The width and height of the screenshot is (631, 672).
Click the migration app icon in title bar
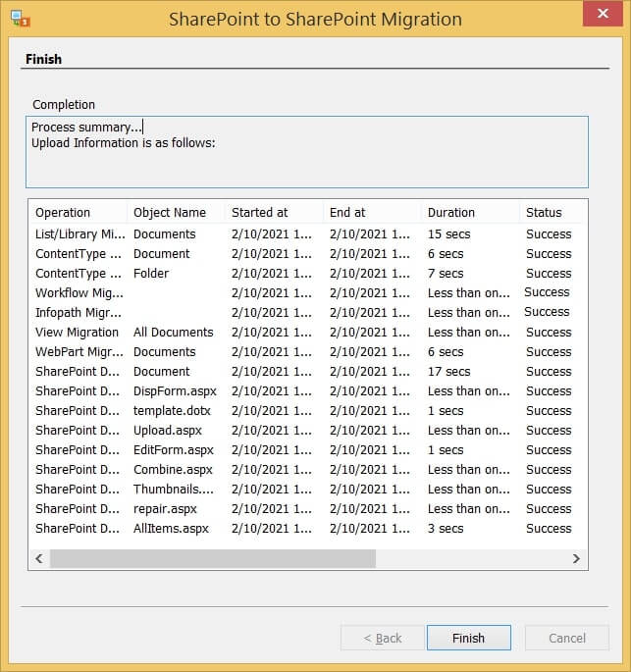tap(21, 19)
